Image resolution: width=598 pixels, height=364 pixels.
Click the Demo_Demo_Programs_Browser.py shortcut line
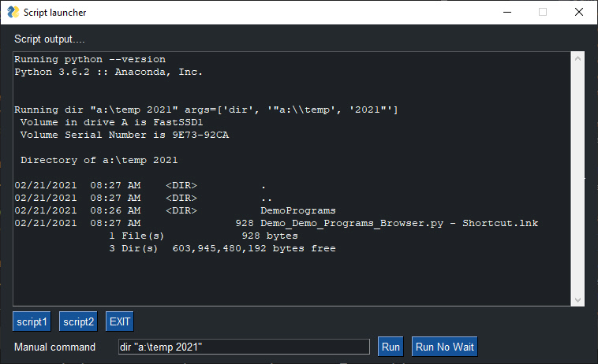pyautogui.click(x=398, y=223)
